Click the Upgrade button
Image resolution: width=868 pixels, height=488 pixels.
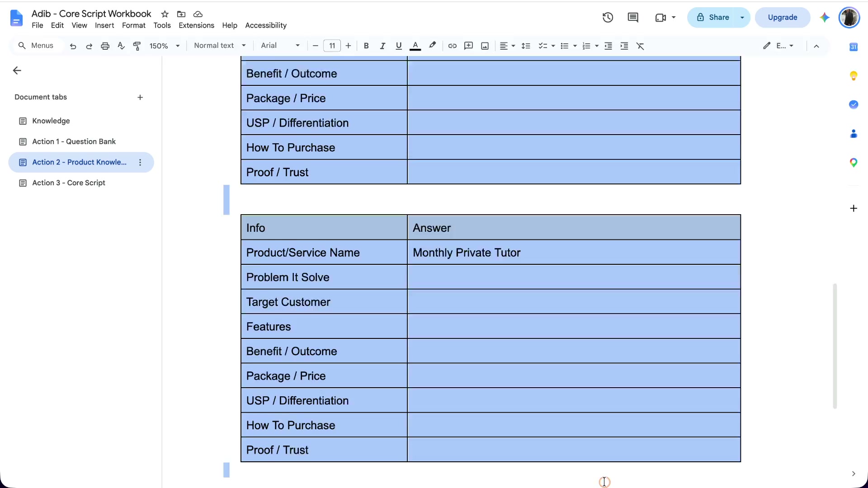(783, 18)
